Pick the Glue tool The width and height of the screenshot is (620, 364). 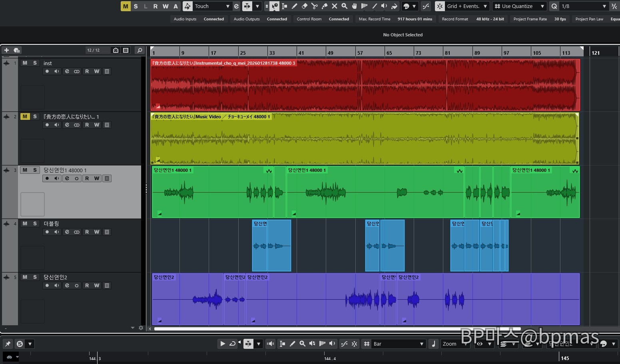[x=325, y=6]
